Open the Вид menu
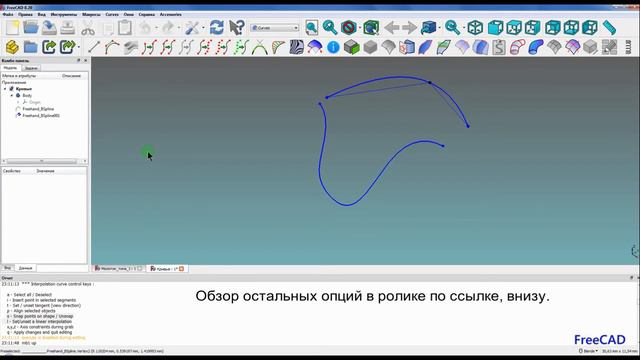 tap(42, 14)
